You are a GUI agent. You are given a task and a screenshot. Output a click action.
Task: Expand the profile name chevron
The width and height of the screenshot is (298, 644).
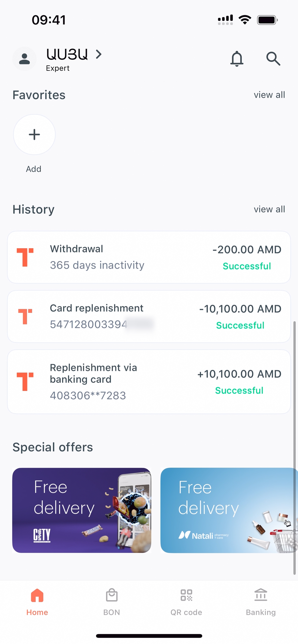pos(99,54)
